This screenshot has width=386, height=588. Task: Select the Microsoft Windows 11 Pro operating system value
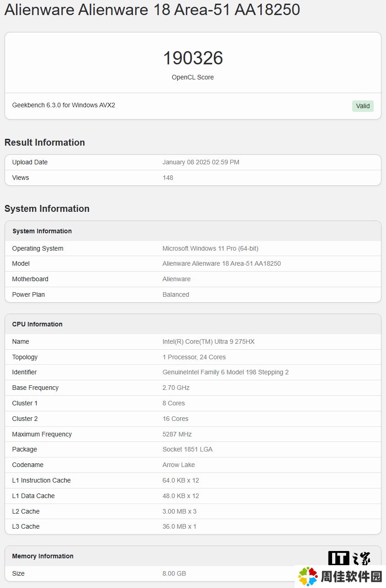tap(210, 248)
